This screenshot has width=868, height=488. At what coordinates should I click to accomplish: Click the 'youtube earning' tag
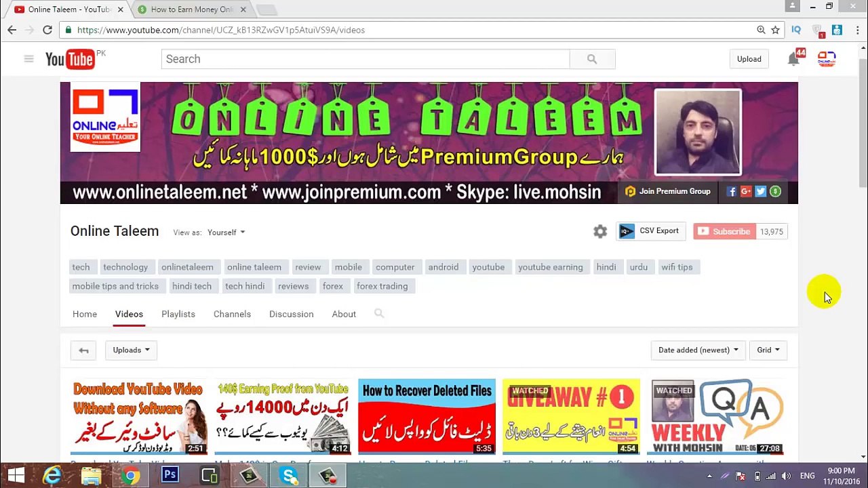(x=551, y=267)
